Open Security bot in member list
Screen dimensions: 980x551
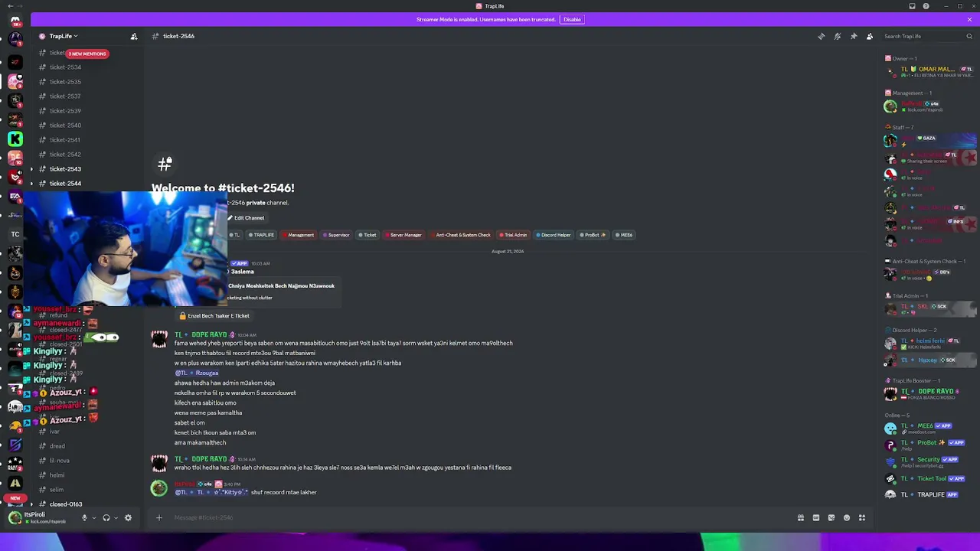coord(929,462)
